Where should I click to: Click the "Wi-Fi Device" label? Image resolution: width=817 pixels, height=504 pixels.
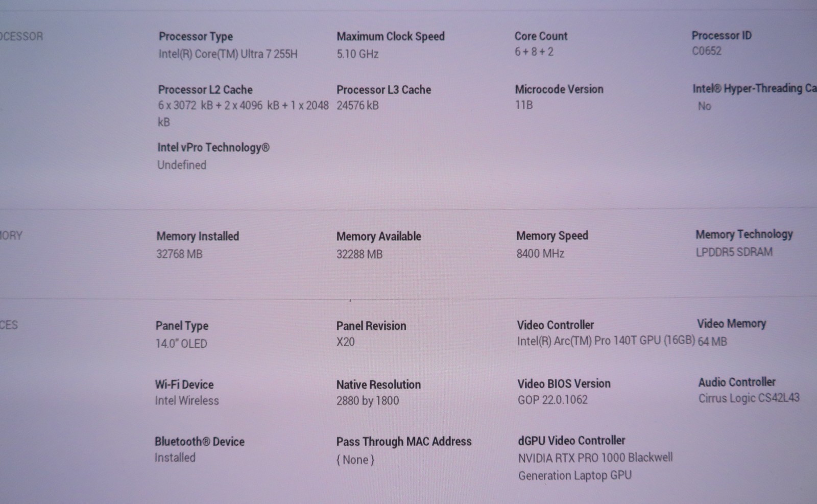pyautogui.click(x=184, y=385)
